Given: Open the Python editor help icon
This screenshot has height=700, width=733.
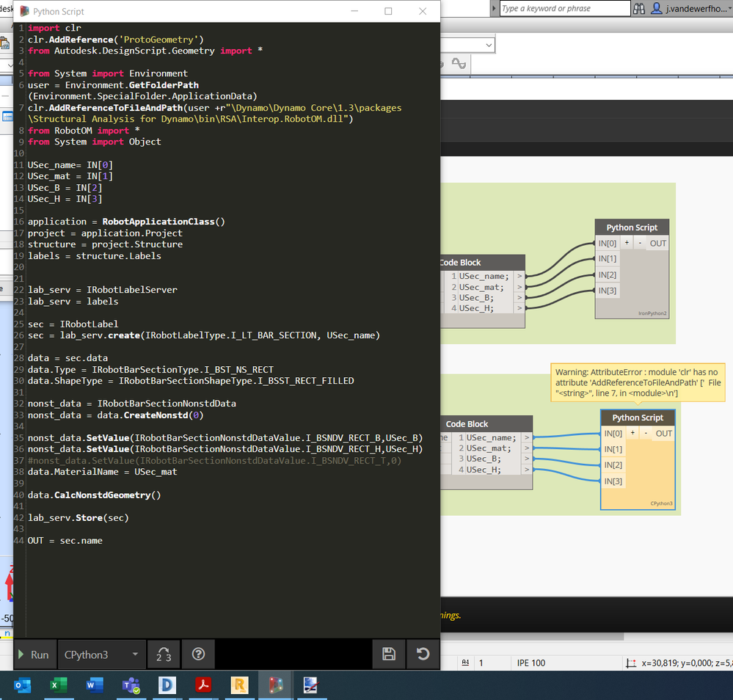Looking at the screenshot, I should coord(198,655).
